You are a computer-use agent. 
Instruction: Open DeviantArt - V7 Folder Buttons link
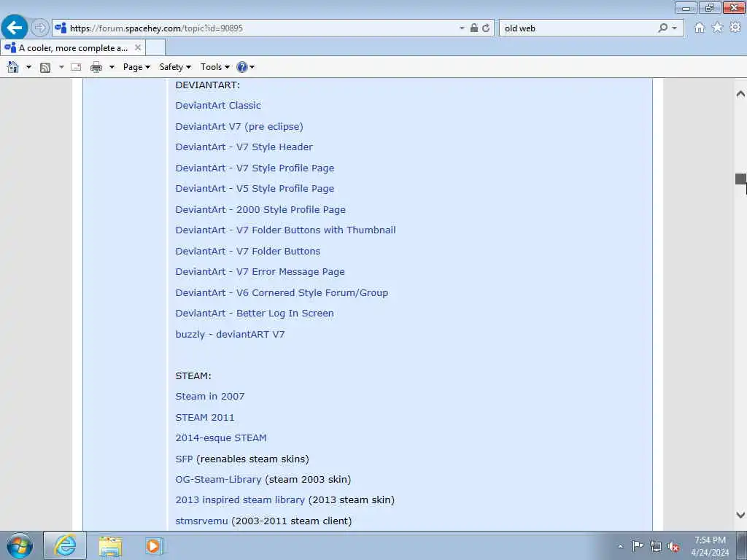248,251
